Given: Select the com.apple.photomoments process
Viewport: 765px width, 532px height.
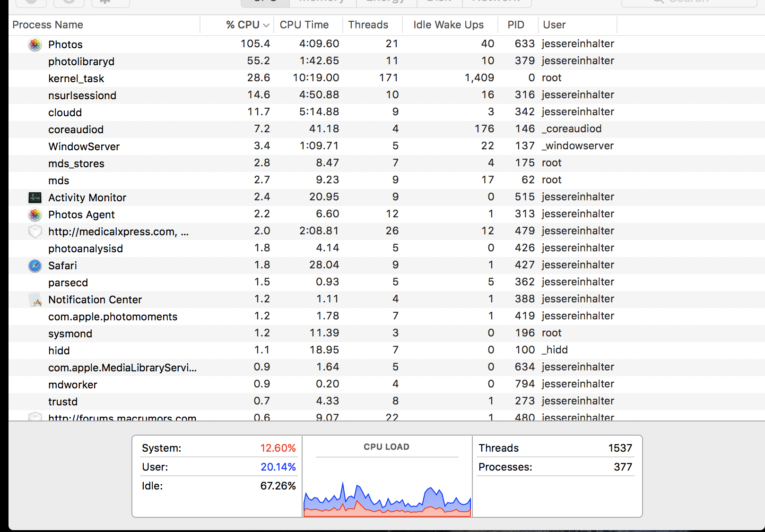Looking at the screenshot, I should coord(387,317).
